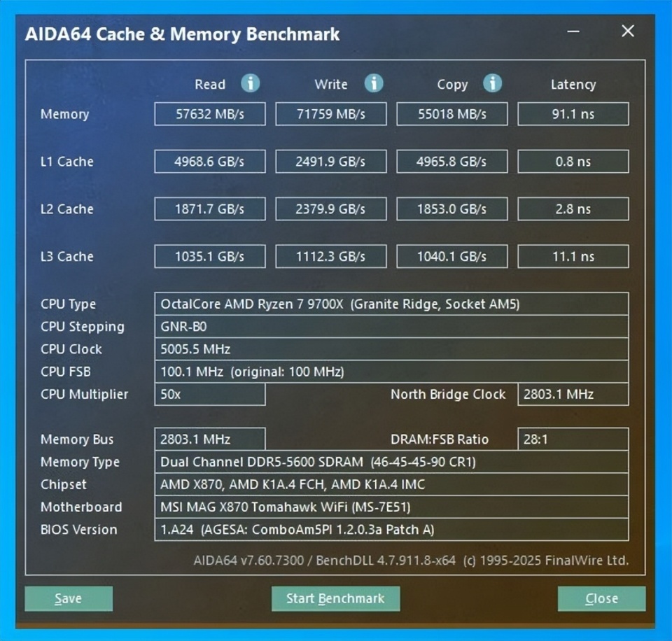This screenshot has height=641, width=672.
Task: Open info tooltip for the Copy column
Action: (x=493, y=83)
